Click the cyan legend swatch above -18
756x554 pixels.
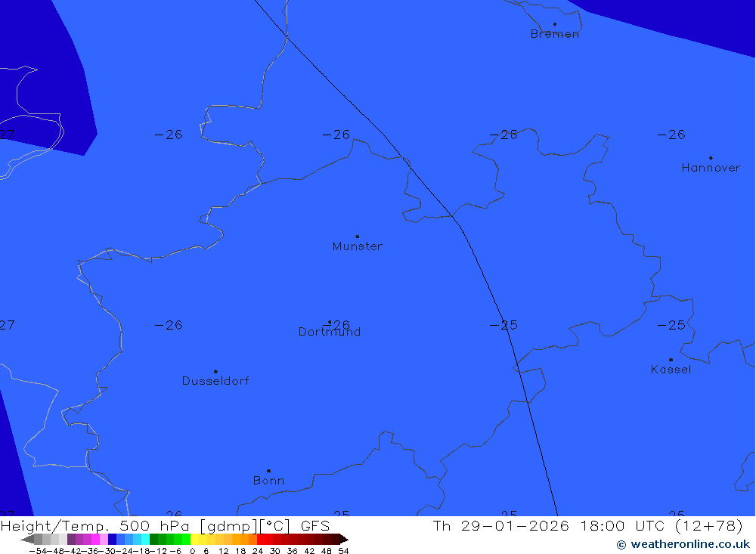pyautogui.click(x=145, y=539)
